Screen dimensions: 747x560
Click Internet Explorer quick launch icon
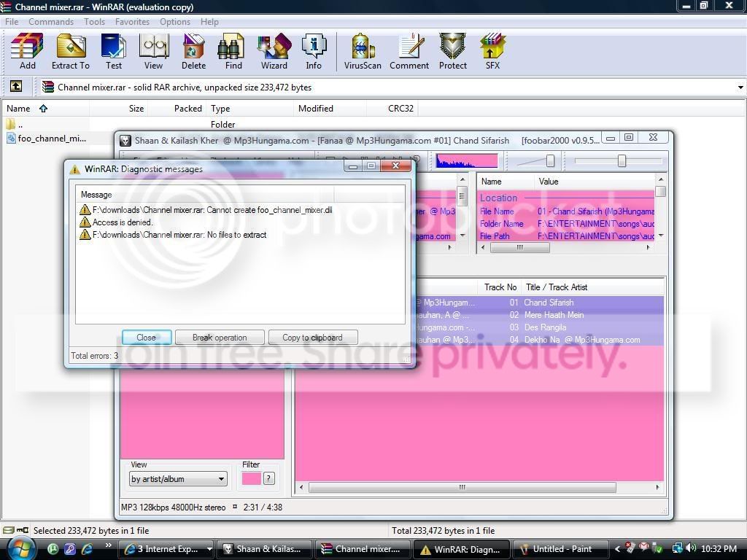tap(88, 549)
